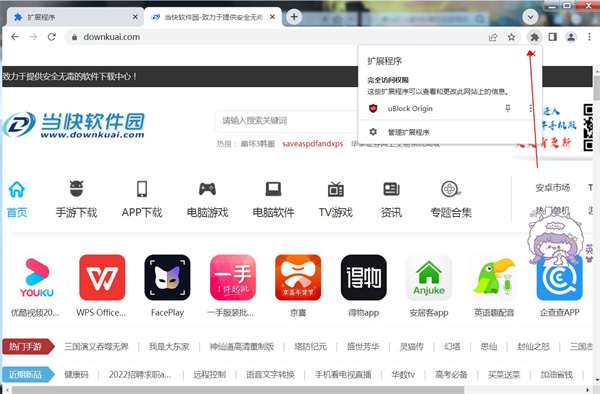Open 2022招聘求职 link
600x394 pixels.
(140, 374)
